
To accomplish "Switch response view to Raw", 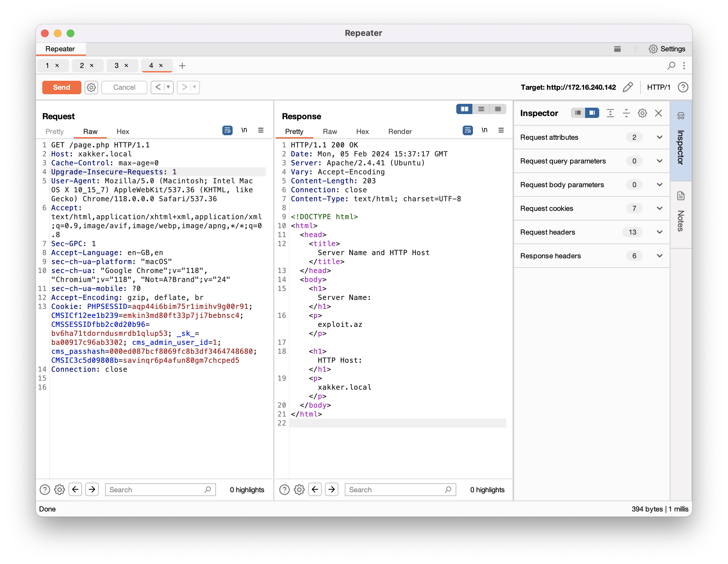I will (x=330, y=131).
